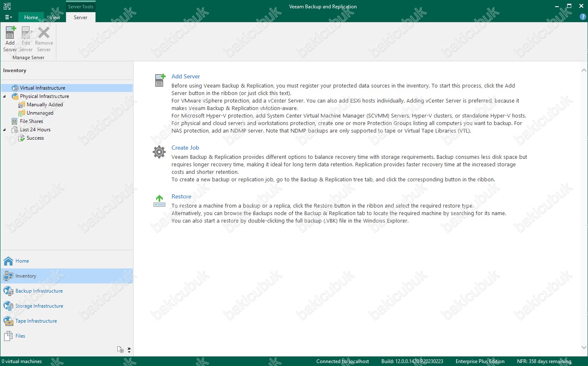
Task: Click the Last 24 Hours icon
Action: [15, 130]
